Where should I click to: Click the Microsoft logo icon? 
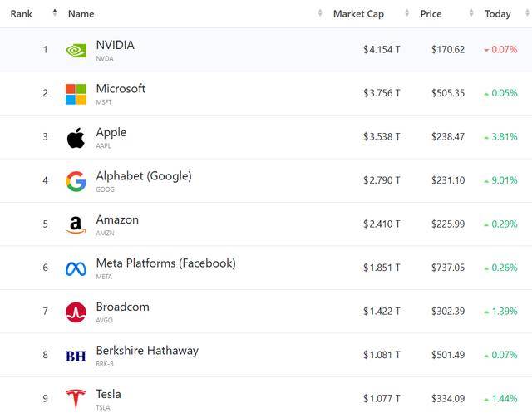[76, 94]
